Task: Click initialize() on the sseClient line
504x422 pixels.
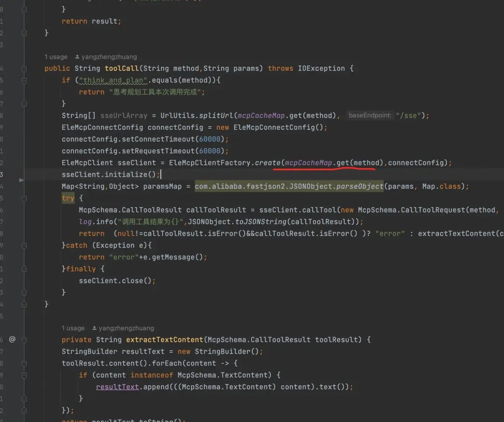Action: click(x=130, y=174)
